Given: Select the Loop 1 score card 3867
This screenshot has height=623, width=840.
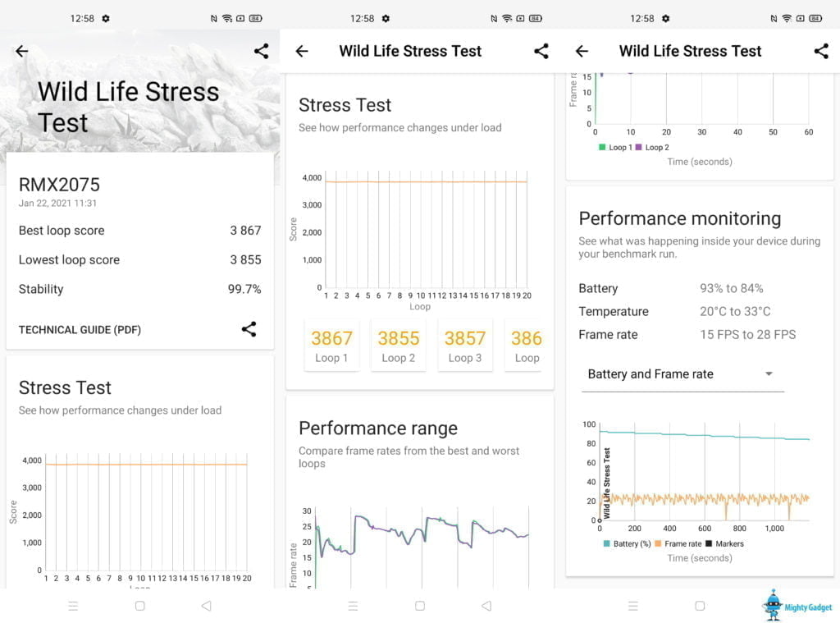Looking at the screenshot, I should (331, 346).
